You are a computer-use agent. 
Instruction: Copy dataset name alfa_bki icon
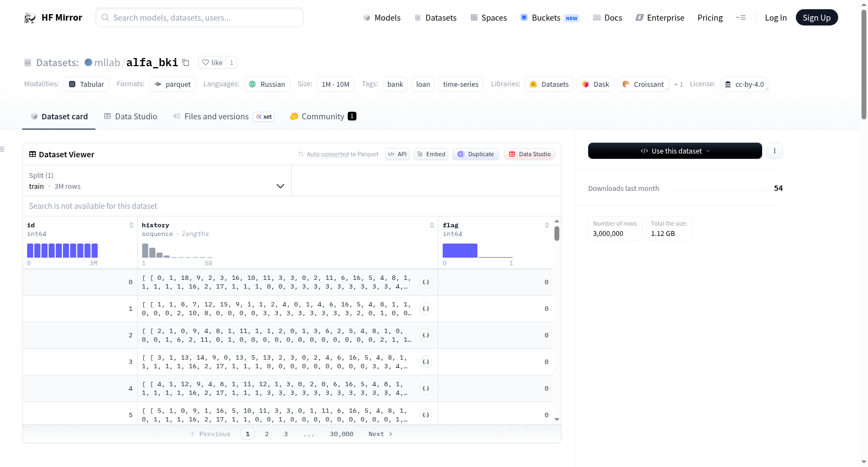coord(186,62)
